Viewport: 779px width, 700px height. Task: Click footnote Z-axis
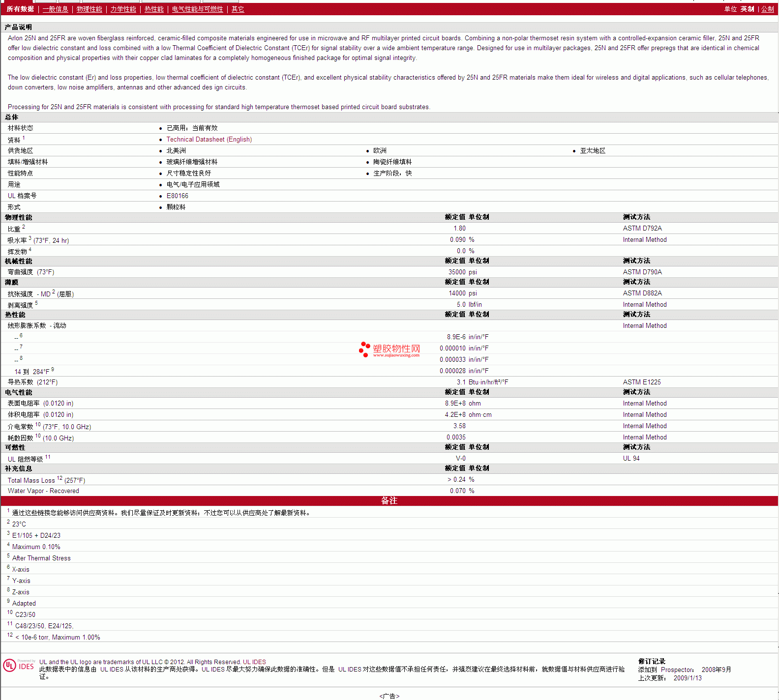pyautogui.click(x=21, y=592)
